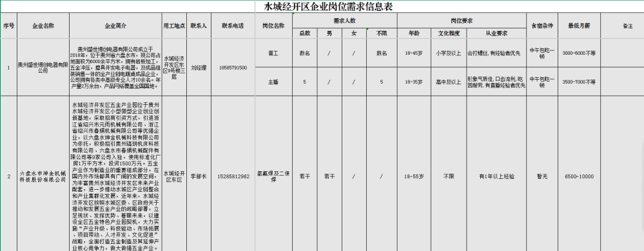Select age cell 18-45岁
644x251 pixels.
[x=414, y=53]
